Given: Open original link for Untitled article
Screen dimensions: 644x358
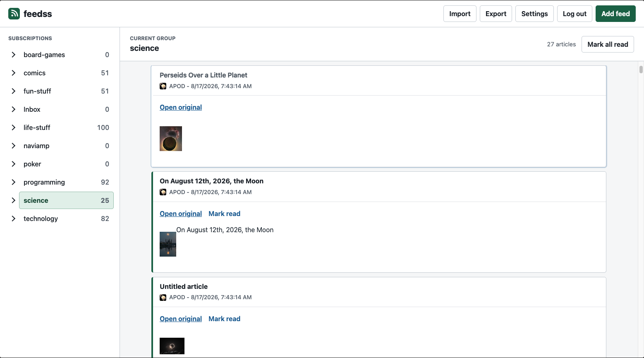Looking at the screenshot, I should point(181,319).
